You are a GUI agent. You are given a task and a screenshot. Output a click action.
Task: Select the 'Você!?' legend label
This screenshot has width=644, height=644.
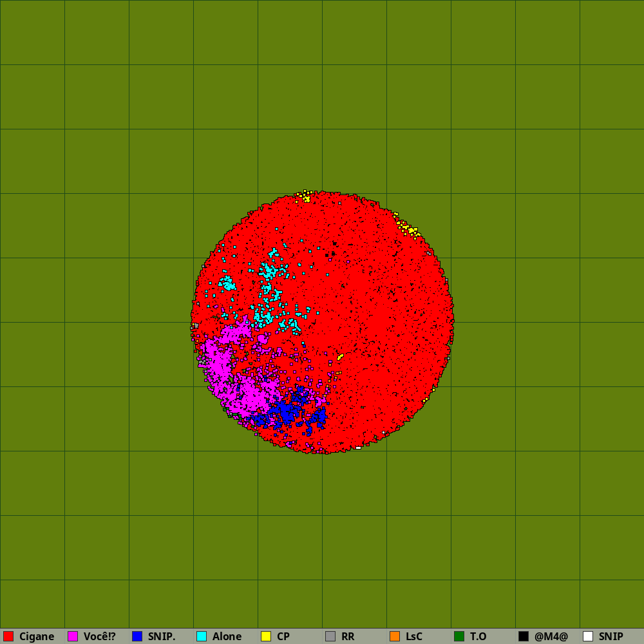tap(99, 637)
